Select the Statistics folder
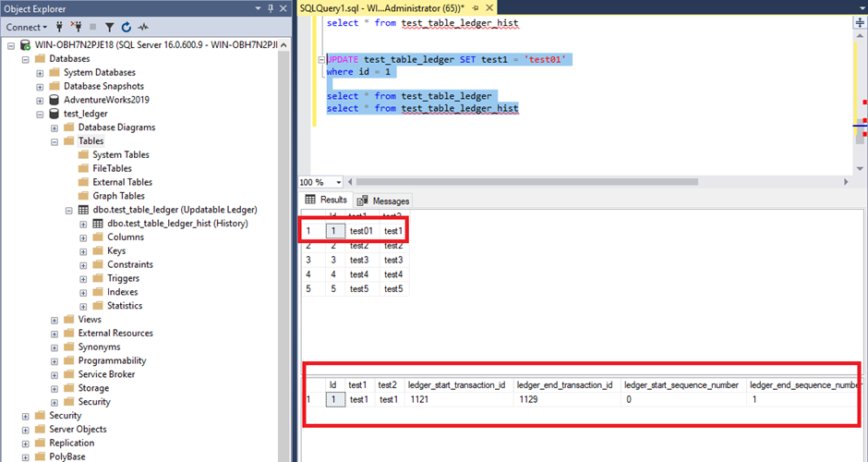 pyautogui.click(x=117, y=305)
